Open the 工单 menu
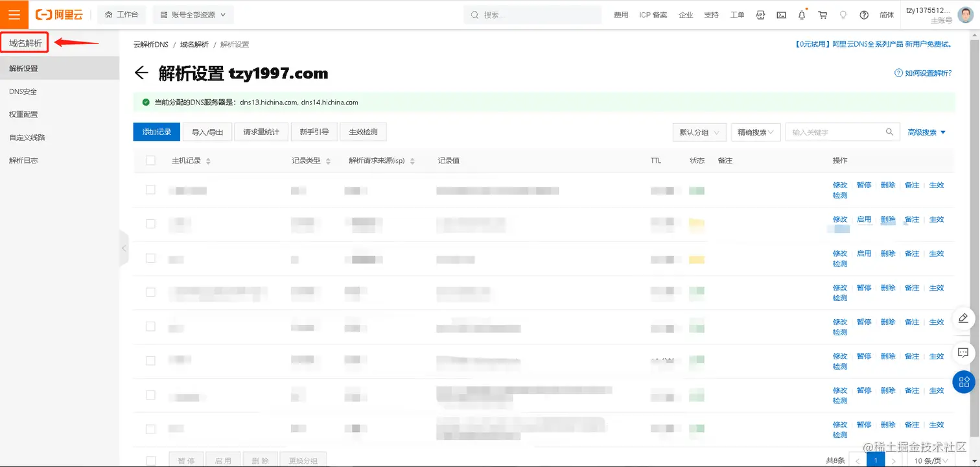This screenshot has height=467, width=980. (x=738, y=15)
